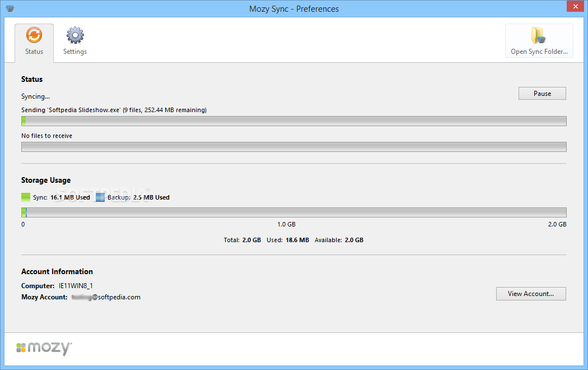
Task: Close the Preferences window
Action: coord(576,6)
